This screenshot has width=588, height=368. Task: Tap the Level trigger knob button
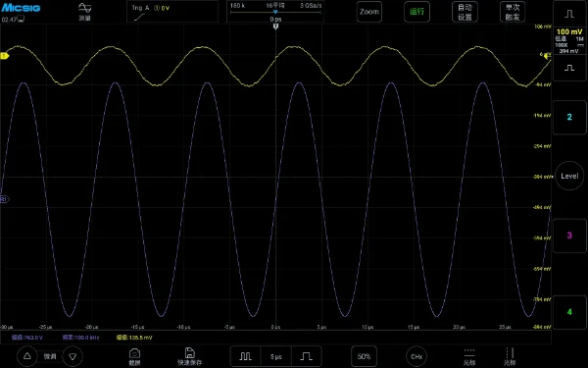[x=569, y=176]
